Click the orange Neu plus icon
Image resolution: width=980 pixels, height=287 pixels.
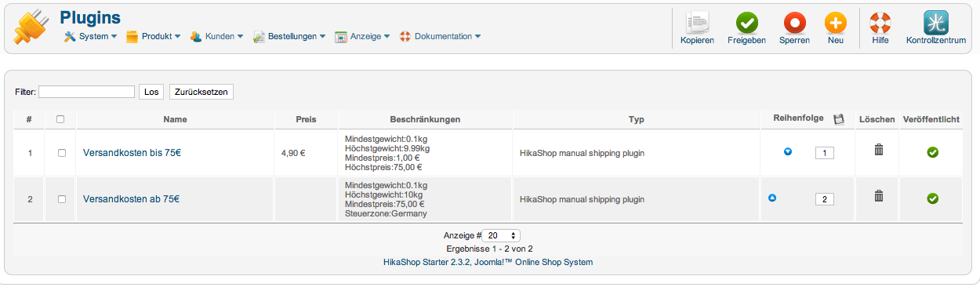(836, 23)
